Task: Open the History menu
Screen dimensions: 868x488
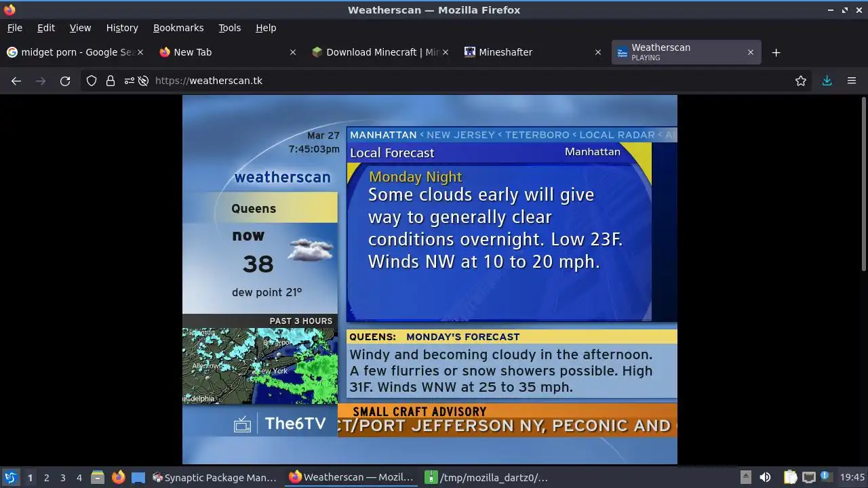Action: pos(122,28)
